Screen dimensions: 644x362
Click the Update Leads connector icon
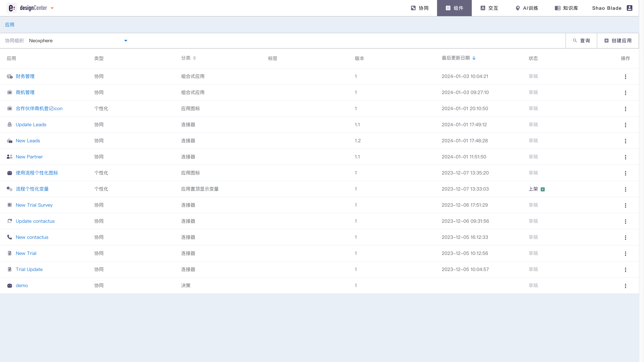pyautogui.click(x=10, y=124)
